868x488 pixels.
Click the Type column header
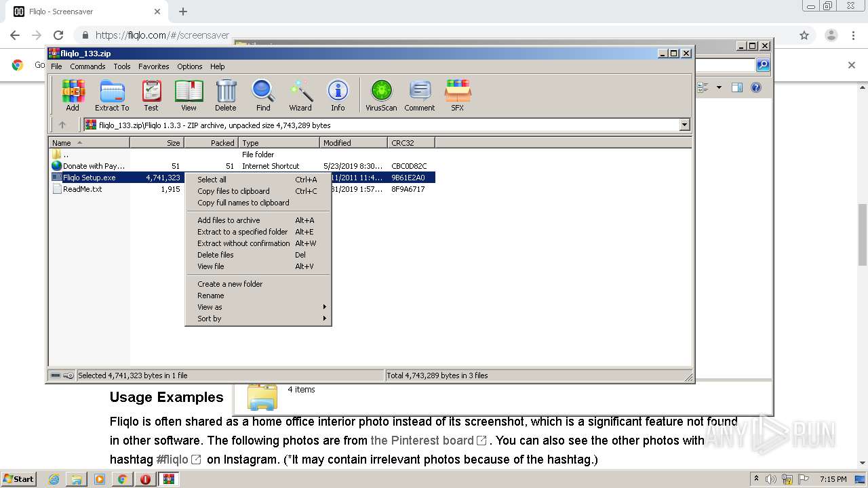coord(279,143)
